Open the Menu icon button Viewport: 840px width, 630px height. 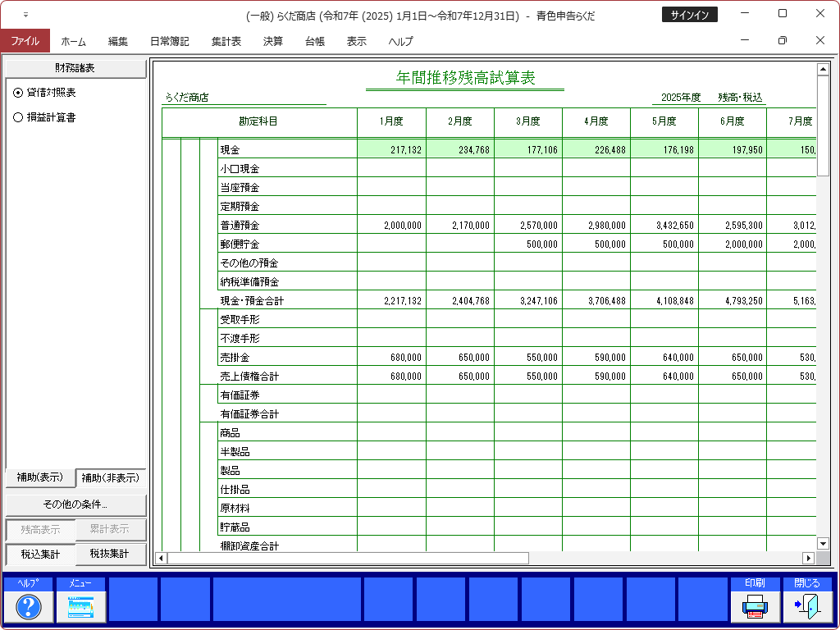point(81,606)
